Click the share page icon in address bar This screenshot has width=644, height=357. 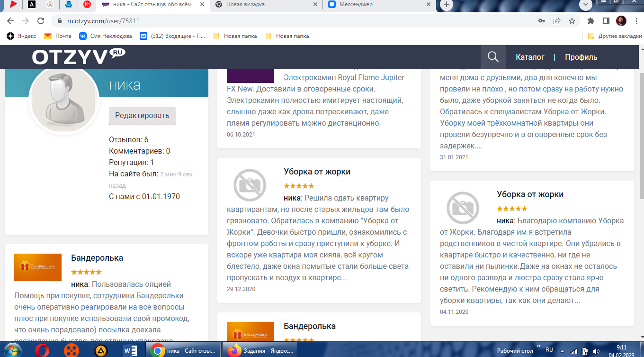tap(557, 21)
